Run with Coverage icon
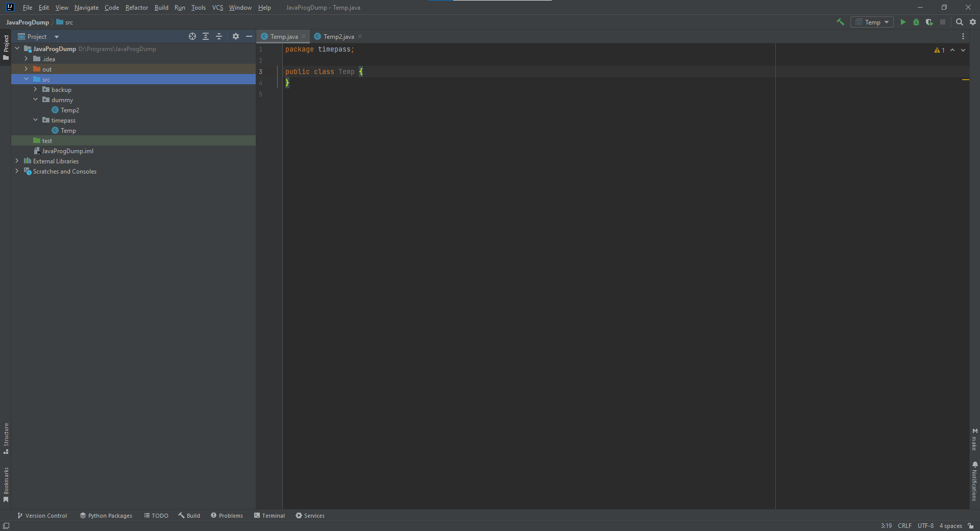This screenshot has height=531, width=980. pos(929,22)
